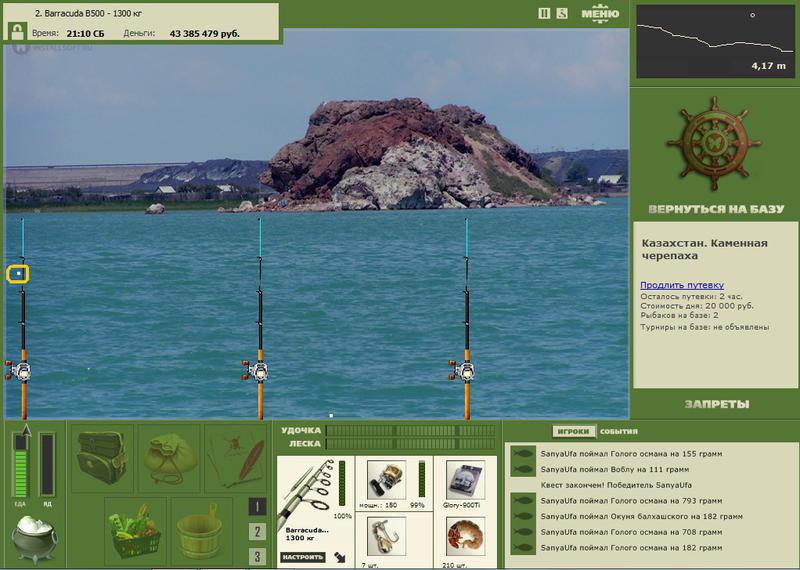
Task: Open the notebook with feather quill
Action: [236, 458]
